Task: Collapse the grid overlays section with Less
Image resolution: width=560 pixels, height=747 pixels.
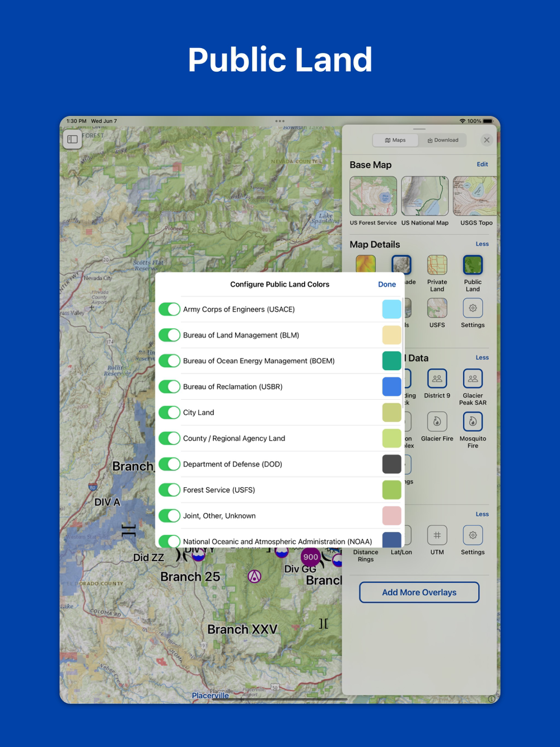Action: [482, 514]
